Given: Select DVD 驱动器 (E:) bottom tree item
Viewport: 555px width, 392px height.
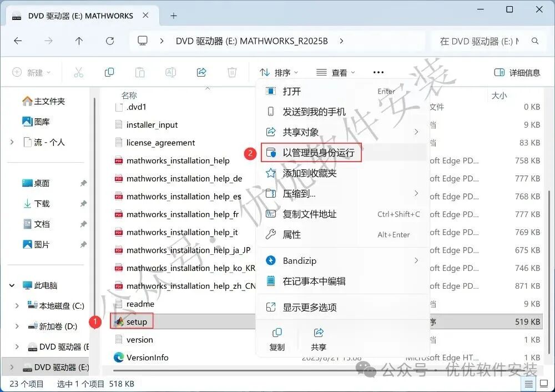Looking at the screenshot, I should tap(46, 367).
